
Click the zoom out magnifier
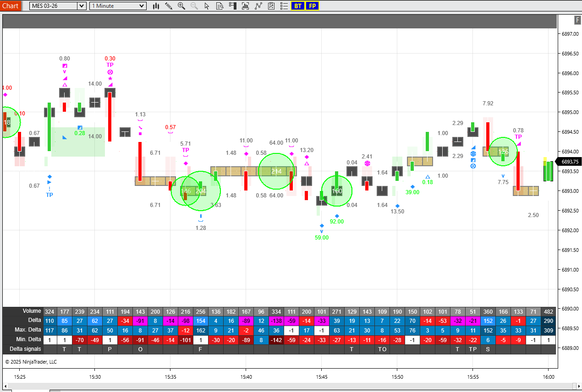click(194, 6)
